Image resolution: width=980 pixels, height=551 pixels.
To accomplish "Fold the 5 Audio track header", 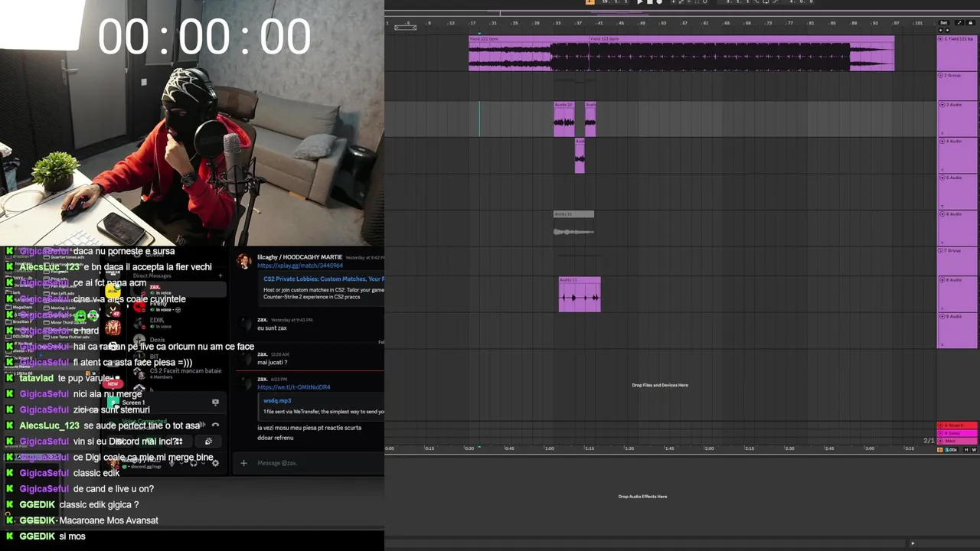I will point(941,178).
